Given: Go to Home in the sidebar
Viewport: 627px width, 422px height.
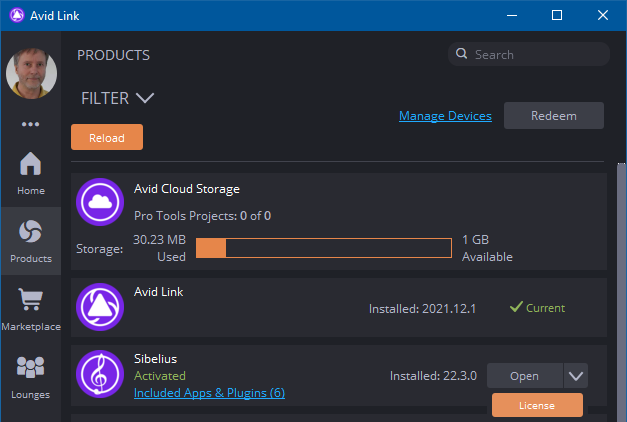Looking at the screenshot, I should (31, 172).
